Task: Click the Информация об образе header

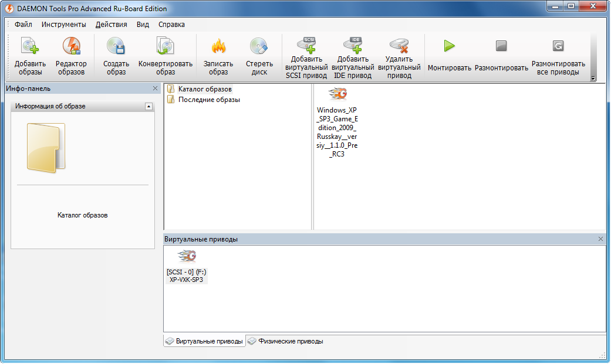Action: click(83, 106)
